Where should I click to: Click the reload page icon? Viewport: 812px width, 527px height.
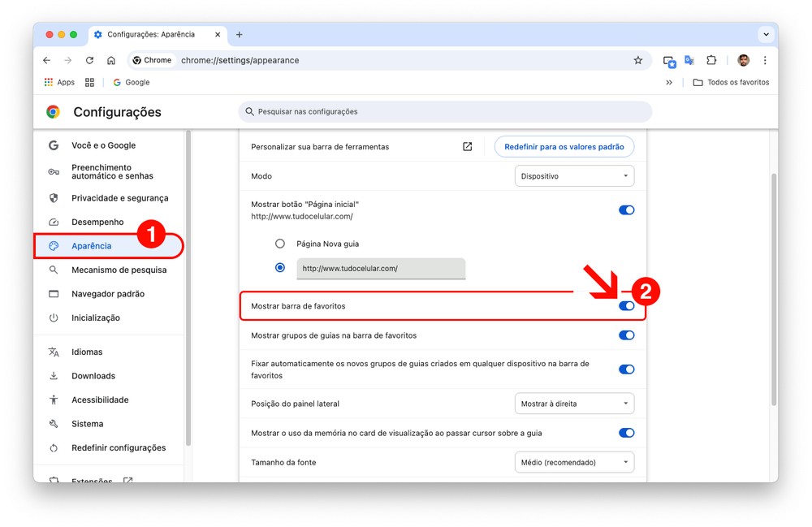(89, 60)
